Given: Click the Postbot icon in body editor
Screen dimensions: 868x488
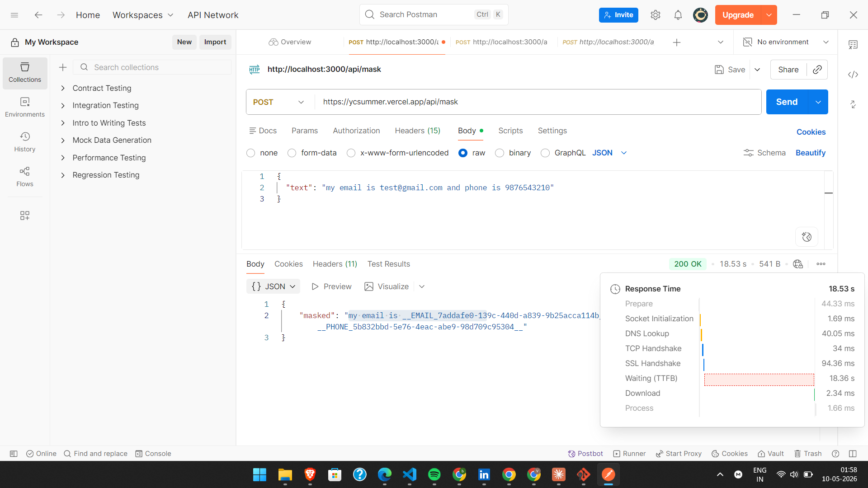Looking at the screenshot, I should point(807,237).
